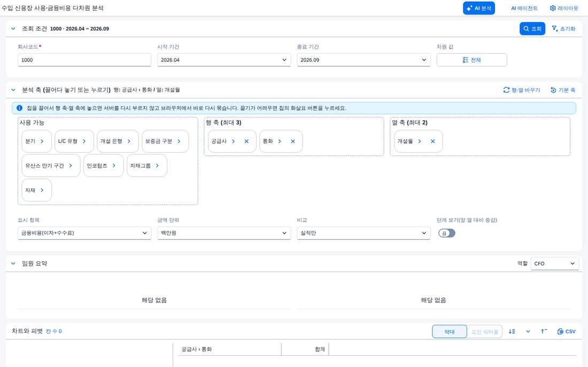Image resolution: width=588 pixels, height=367 pixels.
Task: Select the 막대 chart view
Action: (449, 331)
